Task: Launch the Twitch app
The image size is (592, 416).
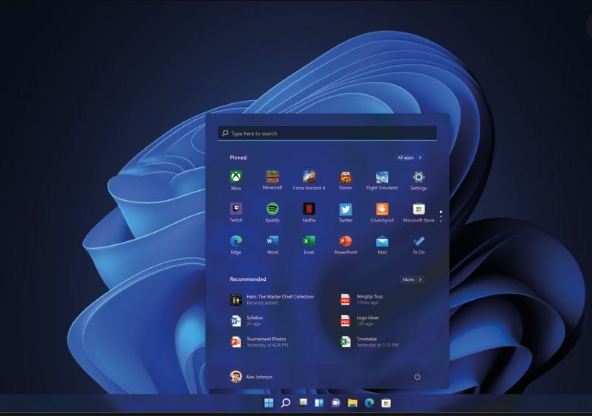Action: (236, 212)
